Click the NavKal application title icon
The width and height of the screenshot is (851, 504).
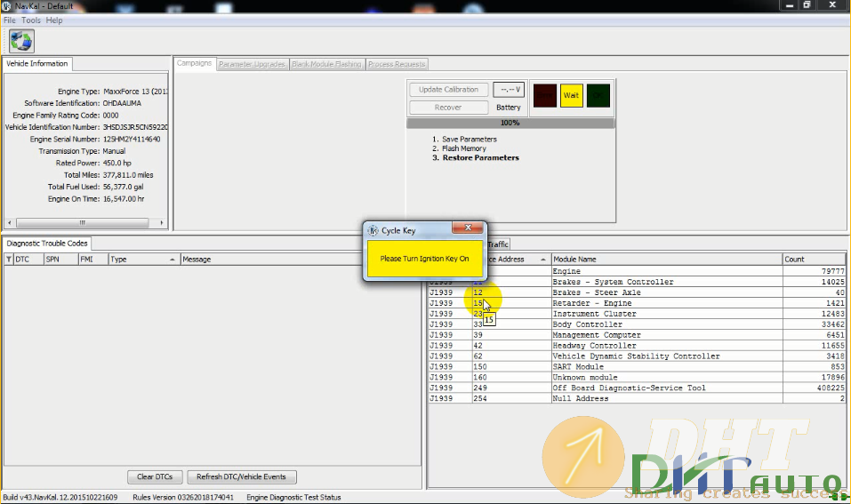coord(6,6)
